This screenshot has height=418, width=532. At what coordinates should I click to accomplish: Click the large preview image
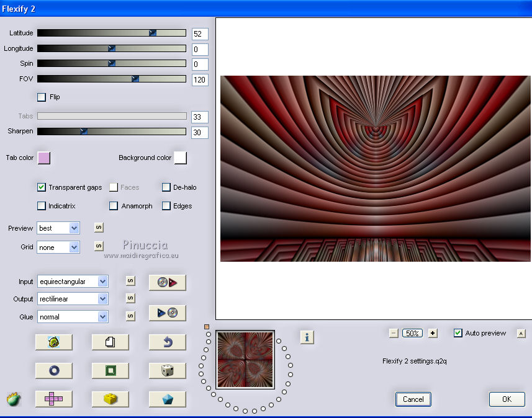pyautogui.click(x=375, y=169)
